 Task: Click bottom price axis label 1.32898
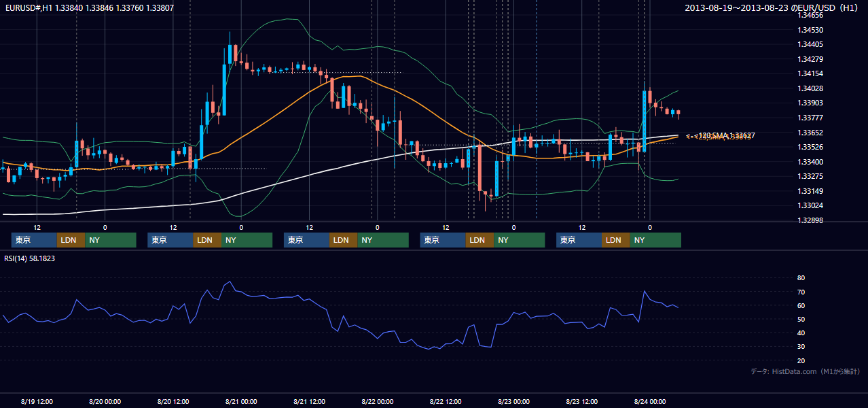pos(810,220)
